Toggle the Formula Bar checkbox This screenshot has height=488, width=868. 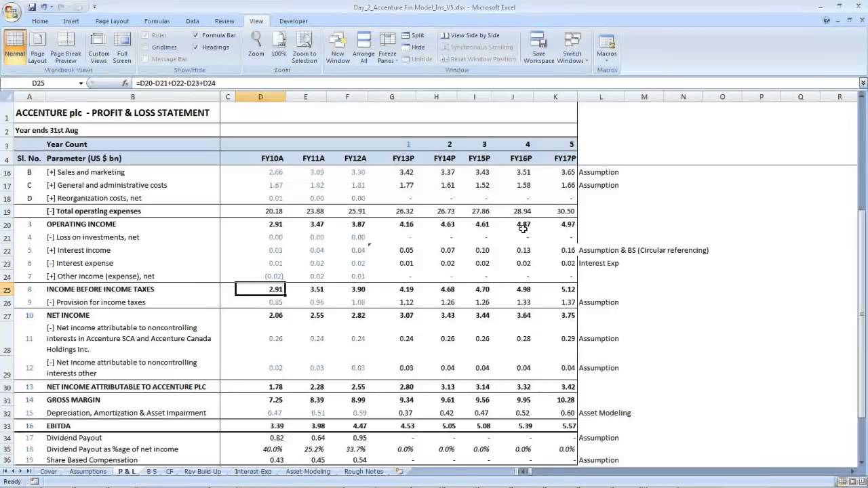pos(196,35)
